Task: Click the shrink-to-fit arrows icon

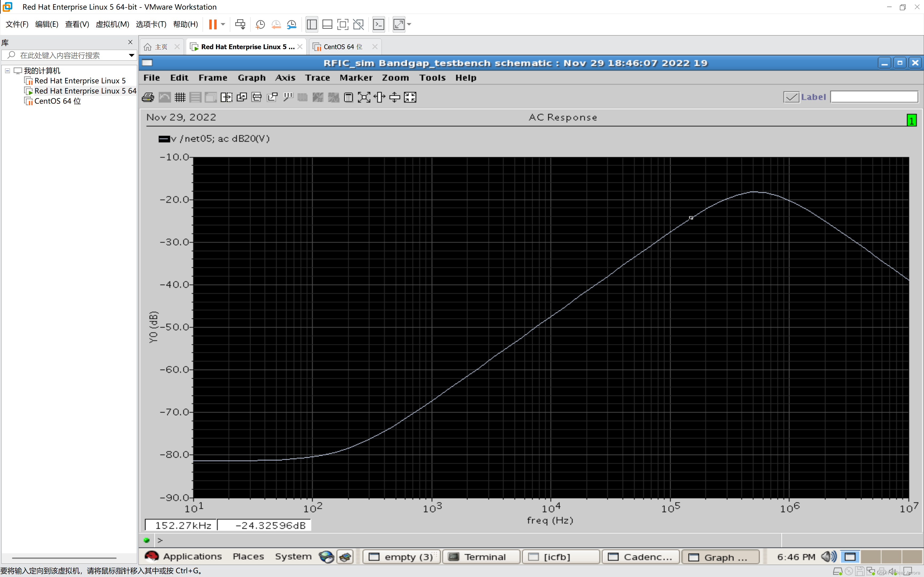Action: point(410,97)
